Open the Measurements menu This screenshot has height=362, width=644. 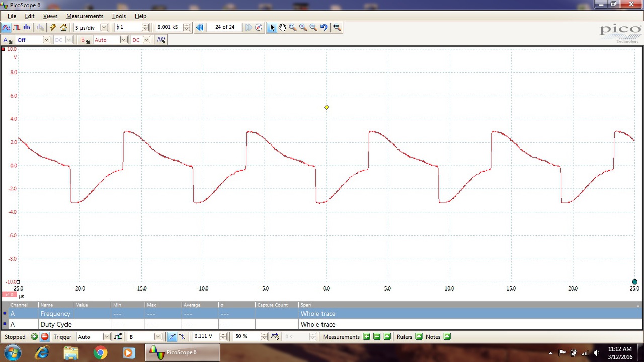(85, 16)
